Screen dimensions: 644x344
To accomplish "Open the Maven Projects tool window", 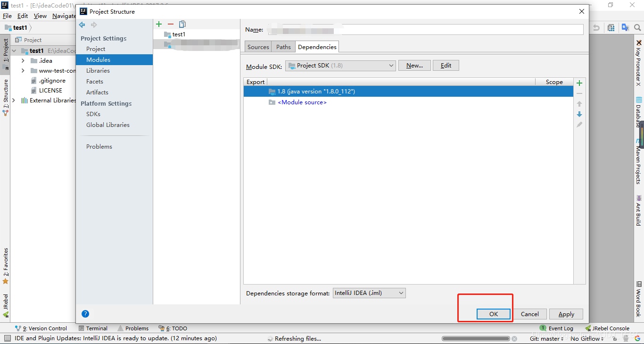I will (639, 161).
